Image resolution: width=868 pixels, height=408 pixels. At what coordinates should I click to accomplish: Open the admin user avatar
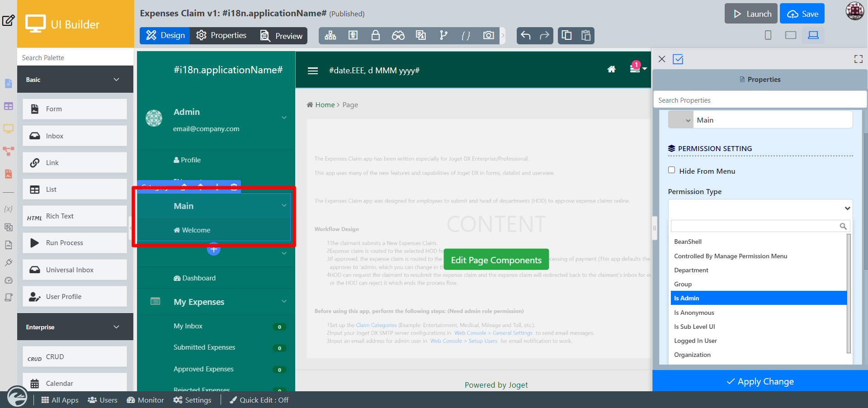click(x=855, y=11)
